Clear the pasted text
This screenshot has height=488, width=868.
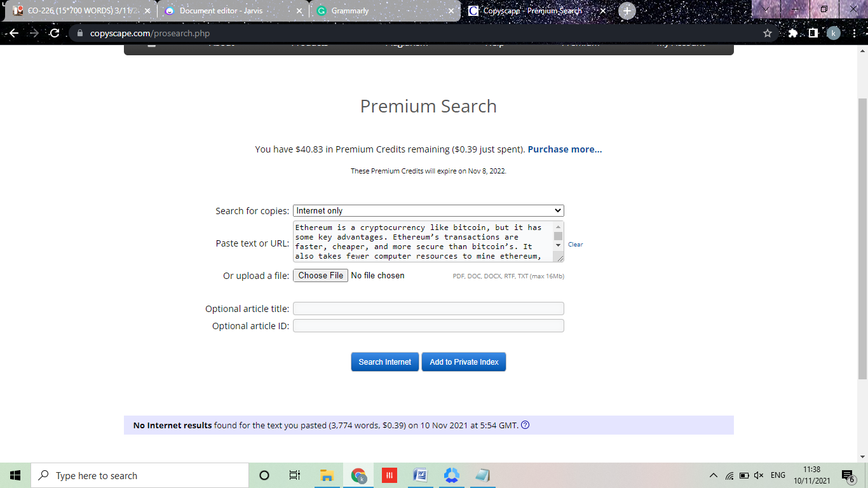pos(575,245)
